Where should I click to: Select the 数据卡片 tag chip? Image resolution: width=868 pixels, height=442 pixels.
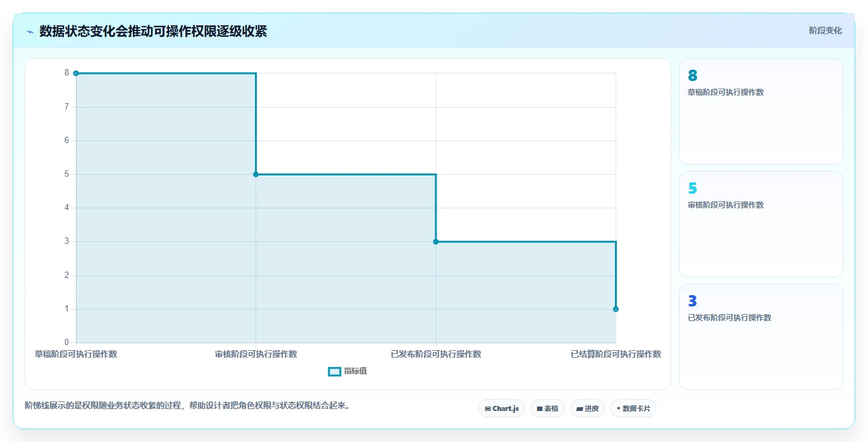(x=633, y=408)
